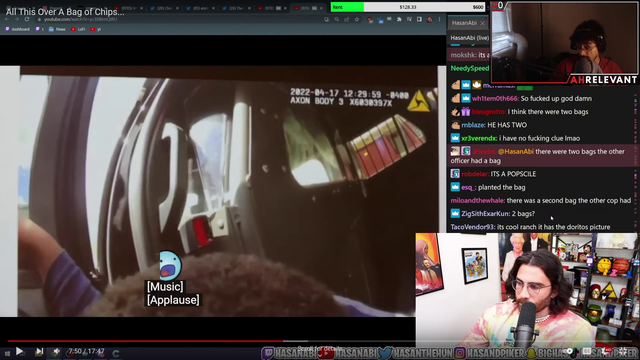Open the Twitch 't' bookmark

coord(40,29)
